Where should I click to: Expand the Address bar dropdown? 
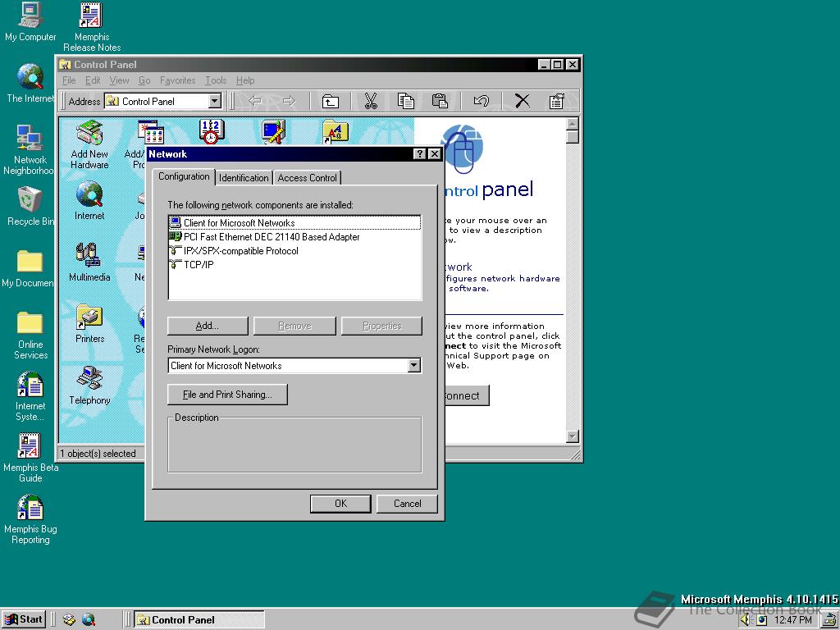tap(215, 101)
